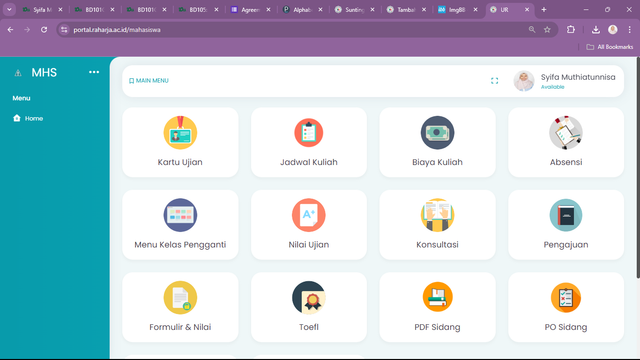Close the UR tab
640x360 pixels.
click(x=527, y=9)
